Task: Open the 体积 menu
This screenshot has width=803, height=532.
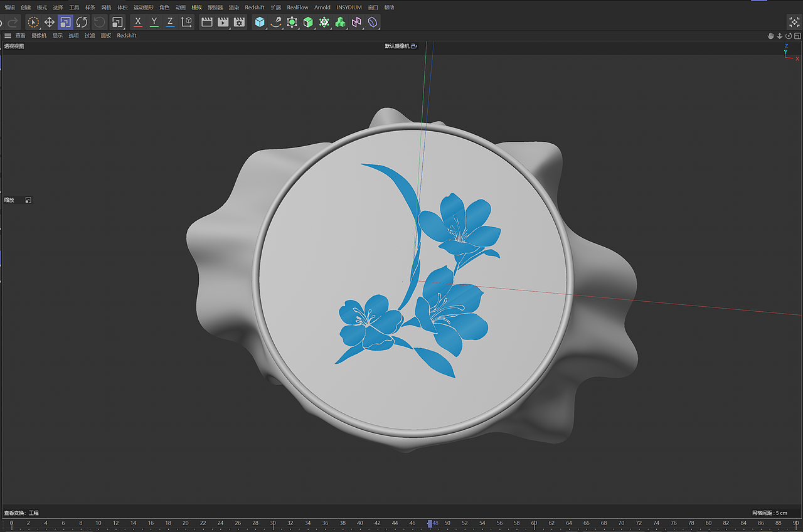Action: pos(122,8)
